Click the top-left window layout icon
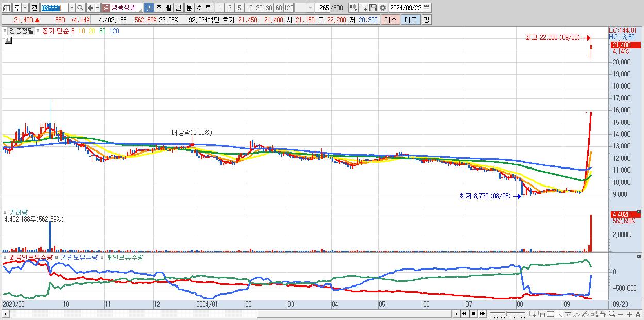The width and height of the screenshot is (644, 320). [x=7, y=8]
